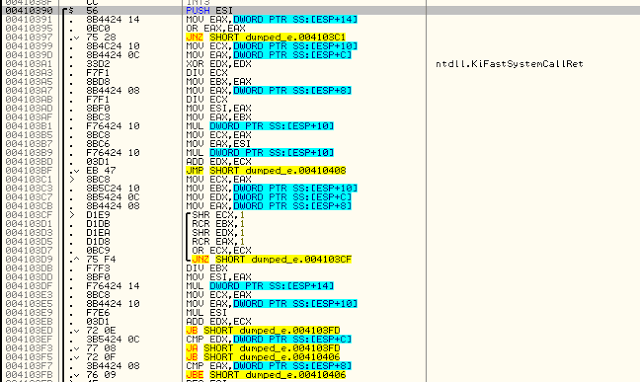Click the JNZ SHORT dumped_e.004103C1 jump

266,38
